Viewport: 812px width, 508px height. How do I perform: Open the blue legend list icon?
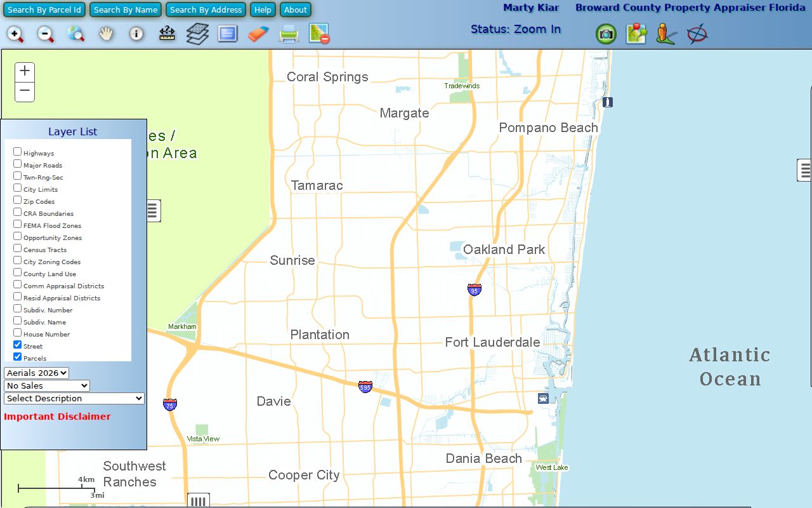[227, 34]
